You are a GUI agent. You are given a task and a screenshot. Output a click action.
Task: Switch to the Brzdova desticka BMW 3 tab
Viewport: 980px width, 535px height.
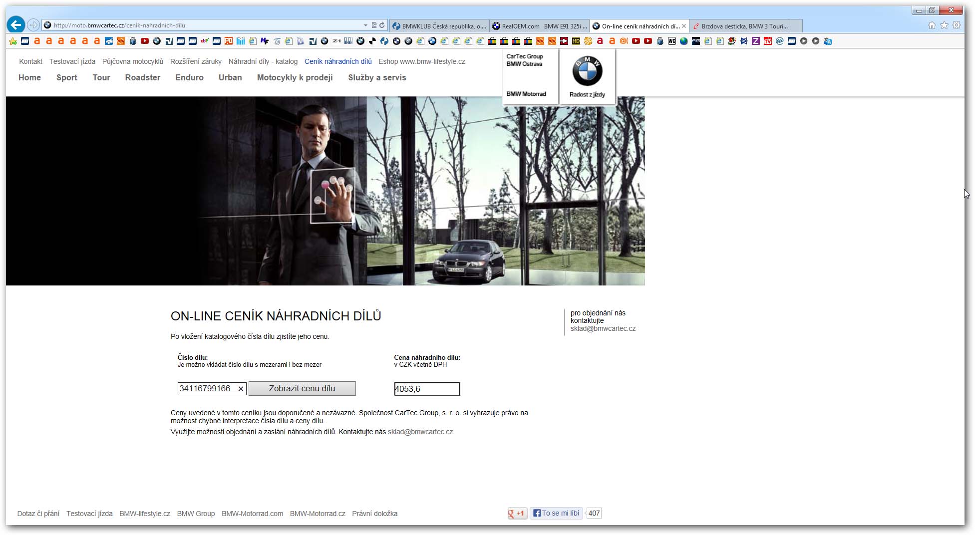740,26
